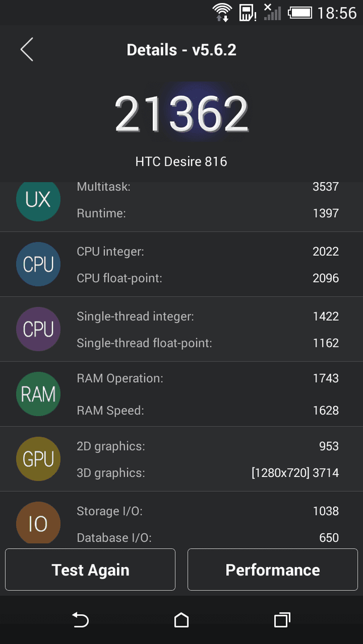The width and height of the screenshot is (363, 644).
Task: Select the yellow GPU category icon
Action: [38, 459]
